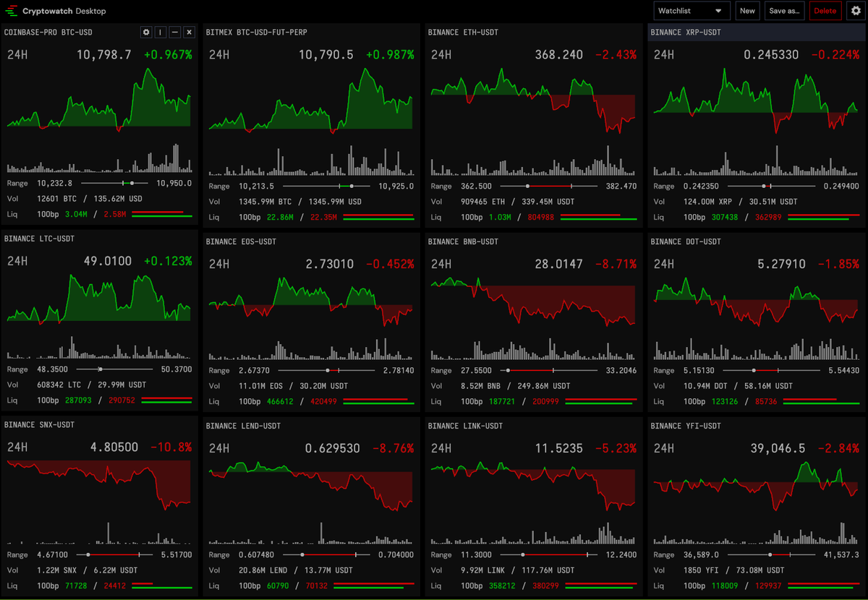Select the BINANCE ETH-USDT panel title
Image resolution: width=868 pixels, height=600 pixels.
(463, 33)
